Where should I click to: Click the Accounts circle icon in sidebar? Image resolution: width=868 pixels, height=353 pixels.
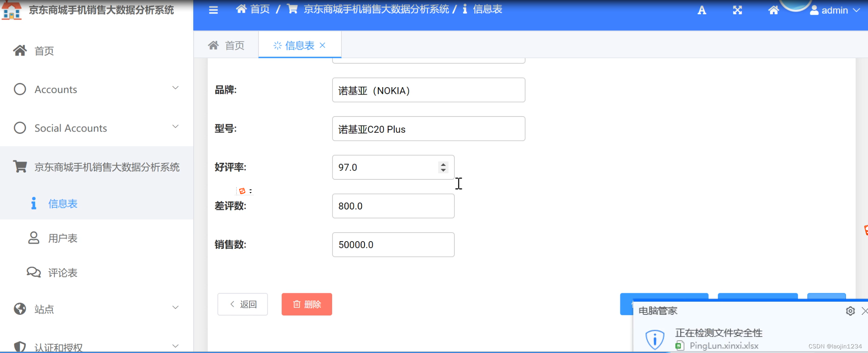(20, 89)
